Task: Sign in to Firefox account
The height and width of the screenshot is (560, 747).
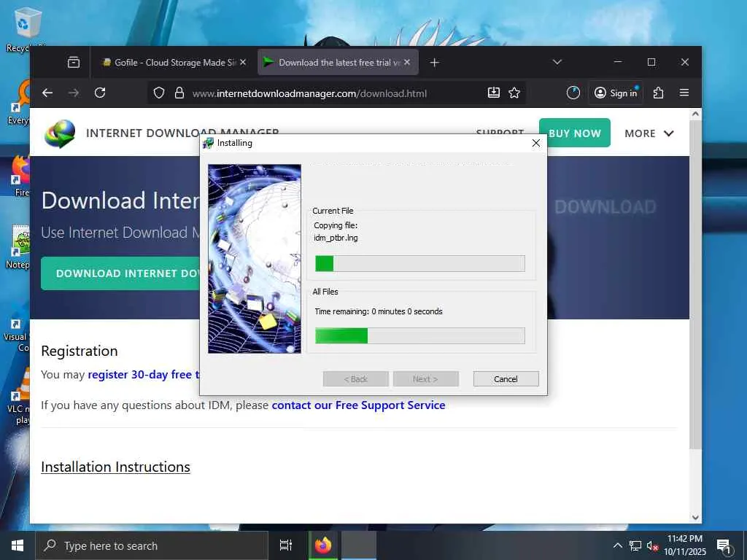Action: [616, 93]
